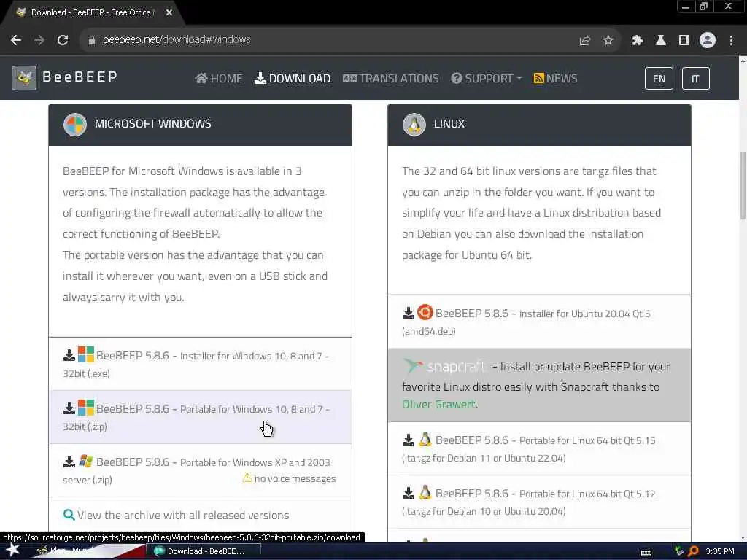This screenshot has height=560, width=747.
Task: Click the Chrome Labs flask icon
Action: (x=661, y=40)
